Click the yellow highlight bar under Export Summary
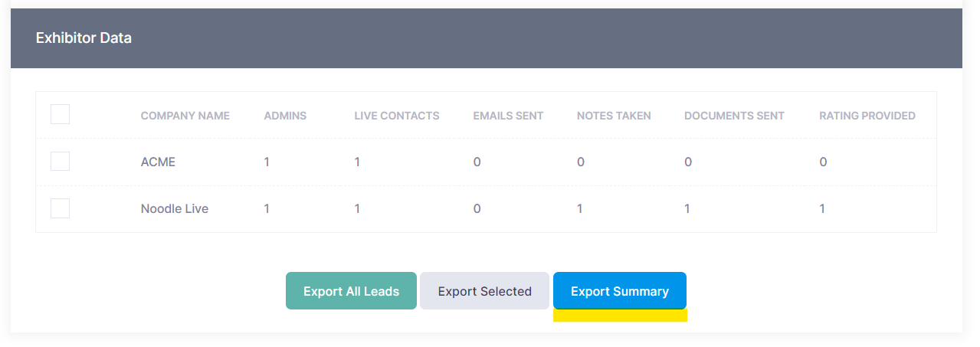Viewport: 980px width, 347px height. [x=620, y=316]
